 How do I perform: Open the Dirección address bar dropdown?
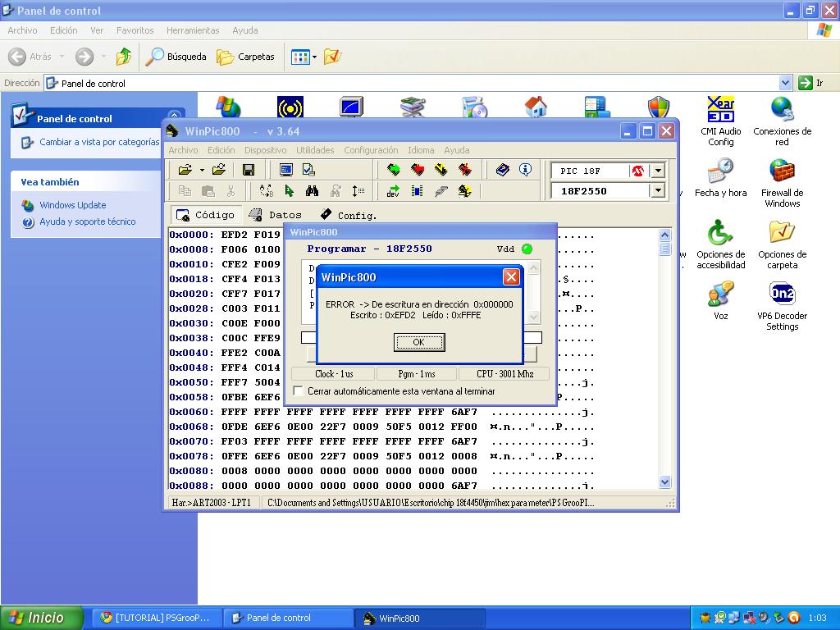click(785, 83)
